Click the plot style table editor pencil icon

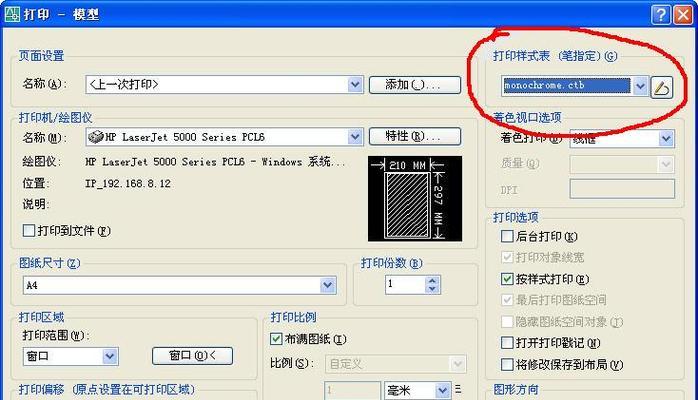pyautogui.click(x=661, y=87)
